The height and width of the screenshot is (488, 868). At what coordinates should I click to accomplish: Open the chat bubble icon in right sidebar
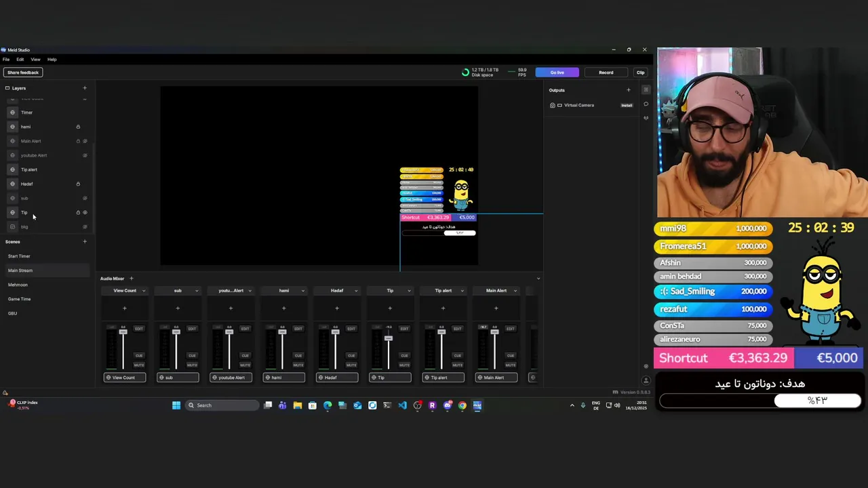[646, 104]
